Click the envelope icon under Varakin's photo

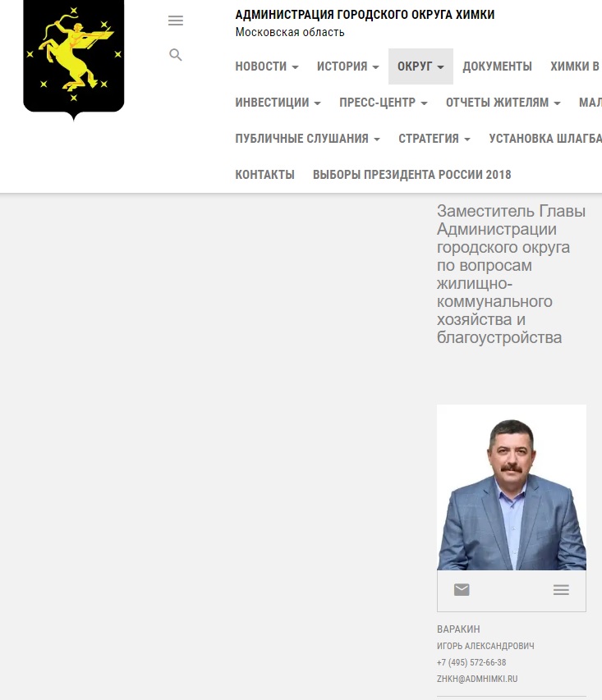tap(462, 590)
